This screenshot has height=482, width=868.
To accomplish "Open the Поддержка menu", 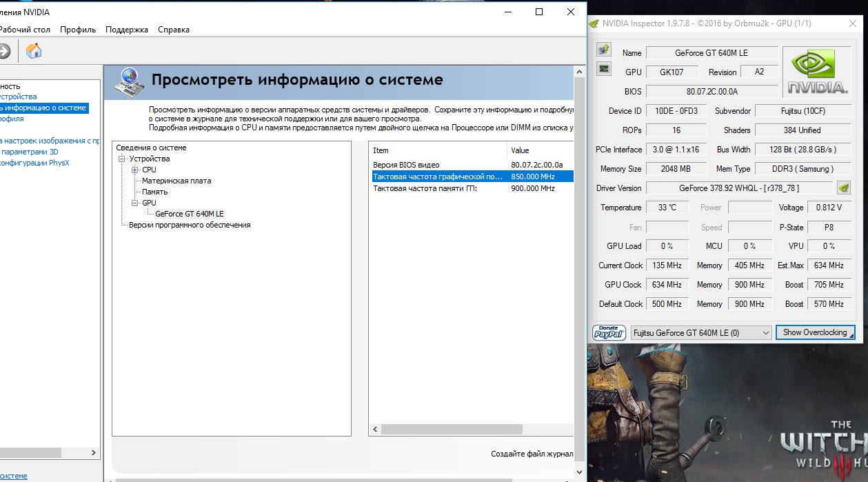I will click(x=127, y=30).
